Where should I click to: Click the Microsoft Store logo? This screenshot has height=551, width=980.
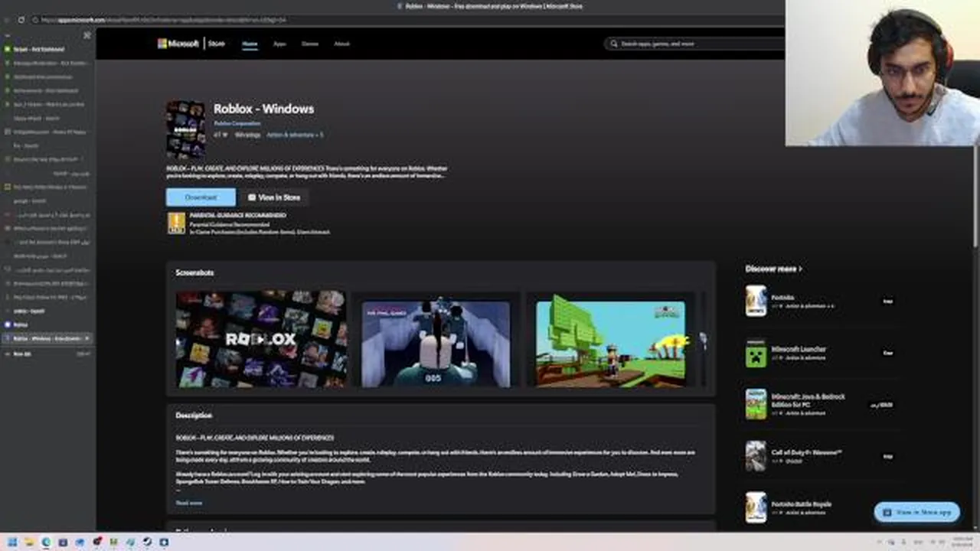click(x=191, y=44)
